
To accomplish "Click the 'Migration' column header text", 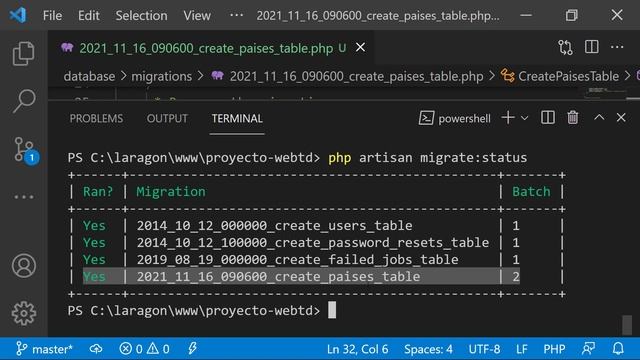I will point(171,192).
